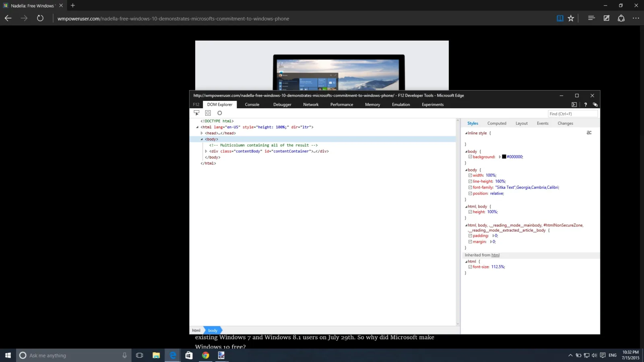The height and width of the screenshot is (362, 644).
Task: Go forward in Edge browser
Action: coord(24,18)
